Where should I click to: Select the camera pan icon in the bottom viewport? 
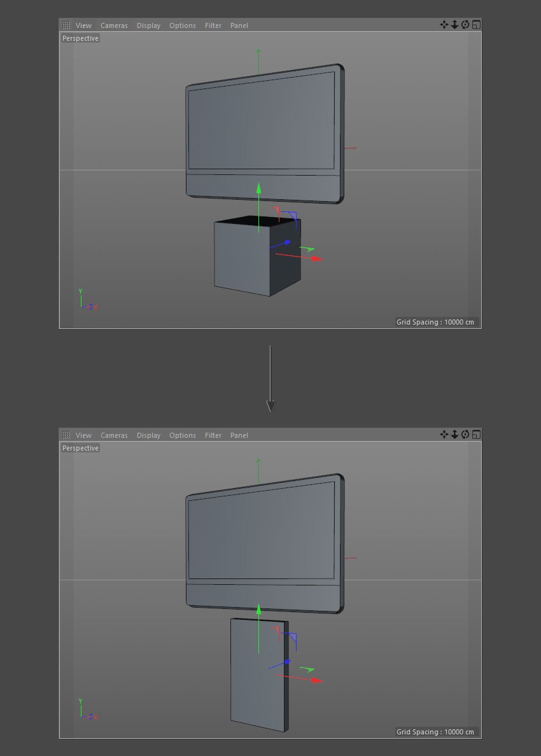coord(444,435)
